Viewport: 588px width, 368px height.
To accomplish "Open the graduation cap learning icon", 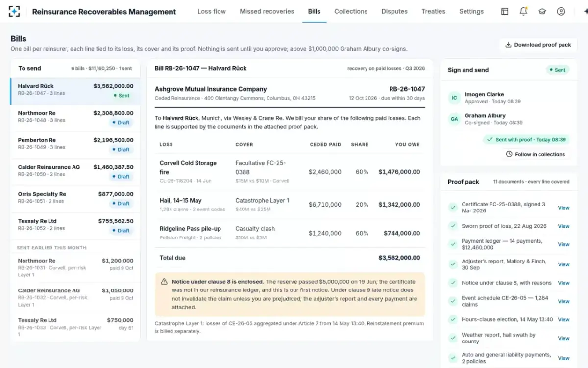I will 542,11.
